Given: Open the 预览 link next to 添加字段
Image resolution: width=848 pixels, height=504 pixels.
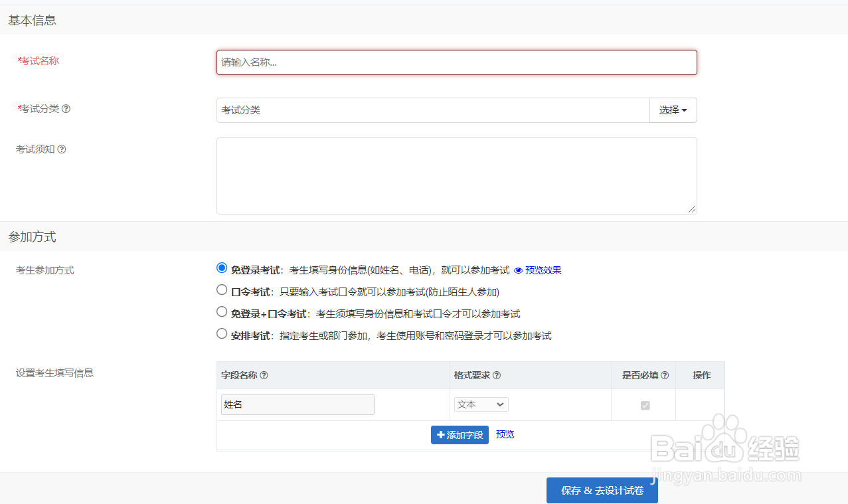Looking at the screenshot, I should coord(505,434).
